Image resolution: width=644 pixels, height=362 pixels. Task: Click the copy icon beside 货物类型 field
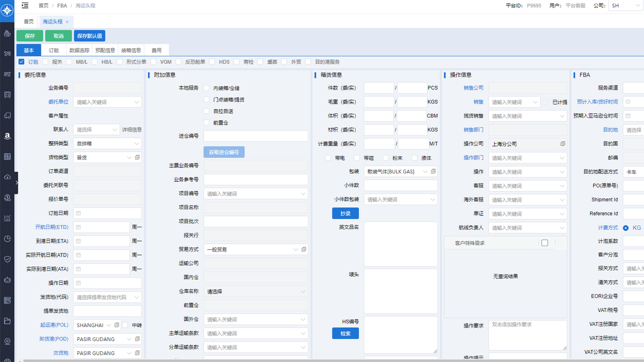[x=137, y=157]
